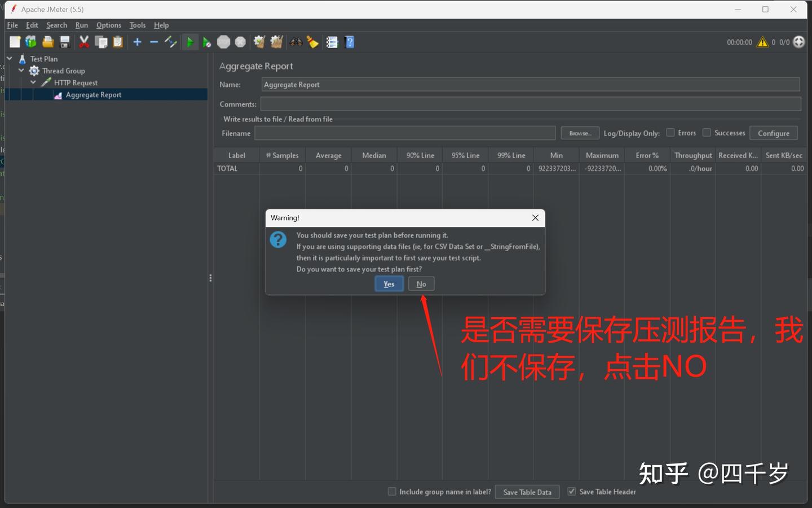
Task: Click the Templates icon in the toolbar
Action: click(x=30, y=42)
